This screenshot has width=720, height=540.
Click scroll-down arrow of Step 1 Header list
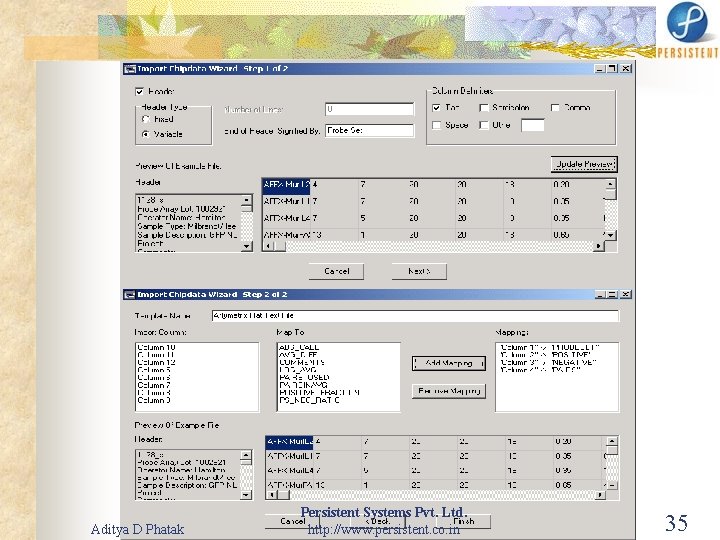click(x=247, y=247)
